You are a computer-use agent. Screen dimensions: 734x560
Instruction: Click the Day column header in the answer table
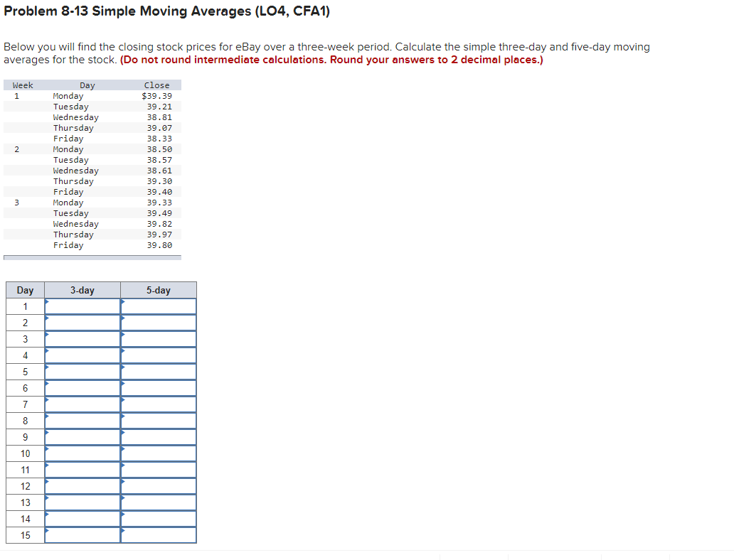click(x=25, y=290)
